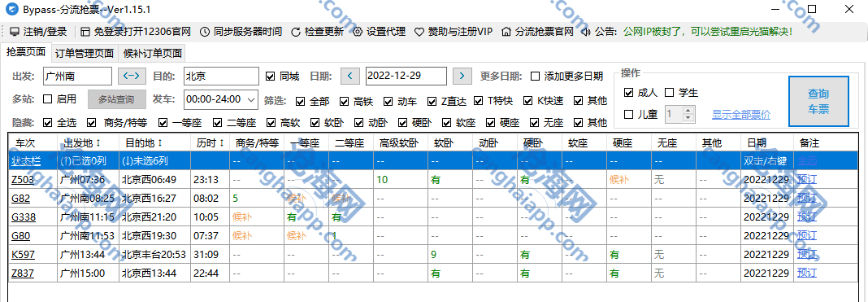Switch to 订单管理页面 tab
Viewport: 868px width, 302px height.
(85, 54)
